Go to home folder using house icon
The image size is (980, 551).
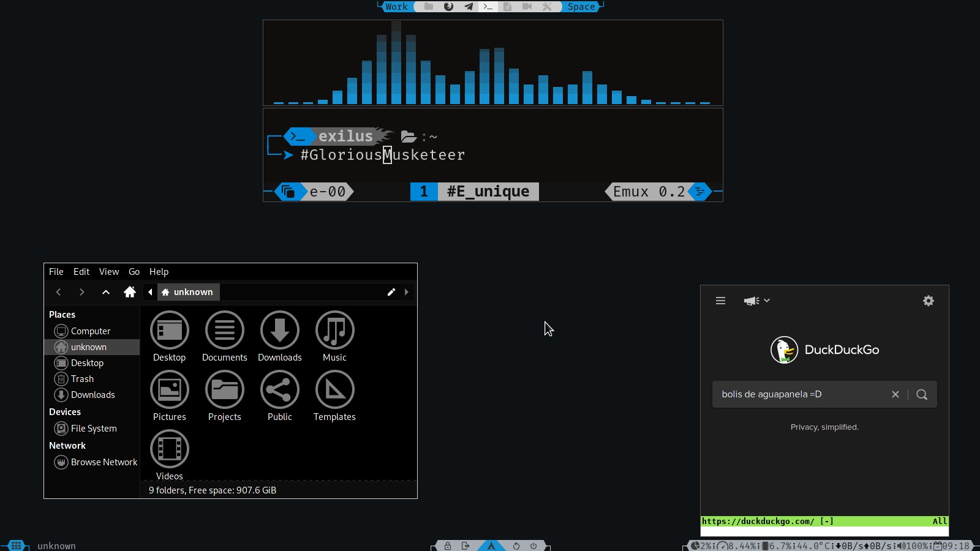tap(129, 292)
